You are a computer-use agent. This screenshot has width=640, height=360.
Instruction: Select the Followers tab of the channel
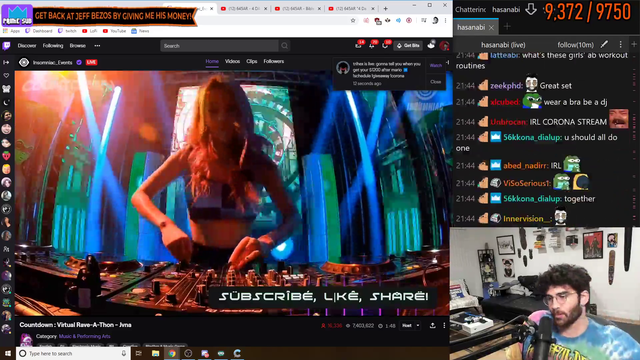273,61
